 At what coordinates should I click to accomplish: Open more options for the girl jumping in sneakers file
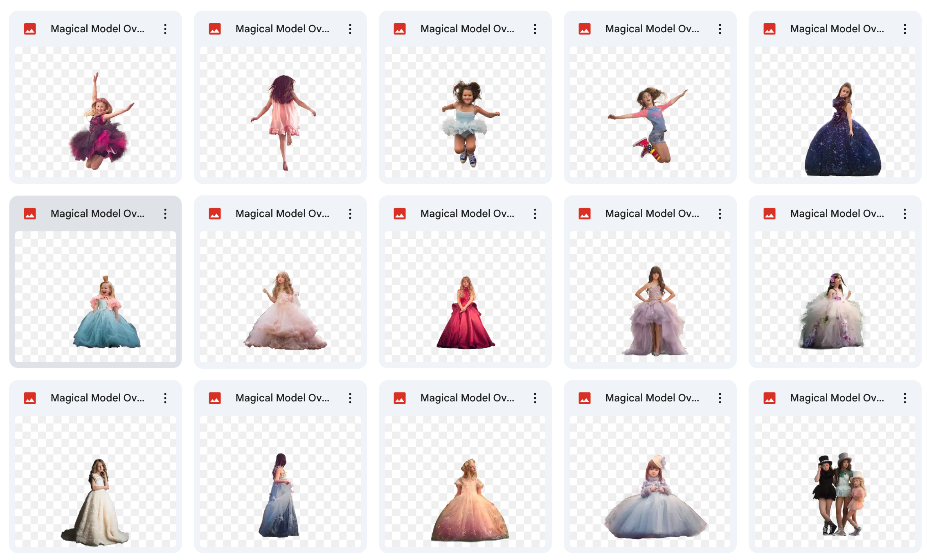[x=720, y=29]
